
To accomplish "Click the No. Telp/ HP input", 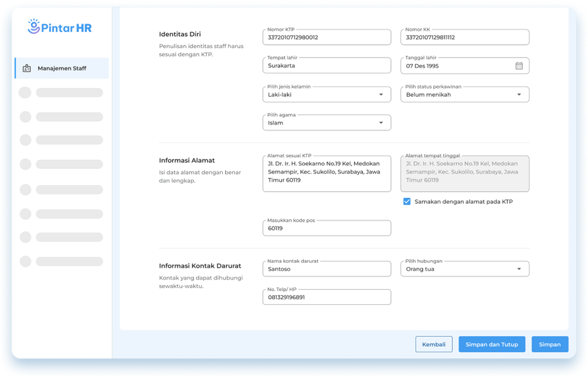I will coord(326,297).
